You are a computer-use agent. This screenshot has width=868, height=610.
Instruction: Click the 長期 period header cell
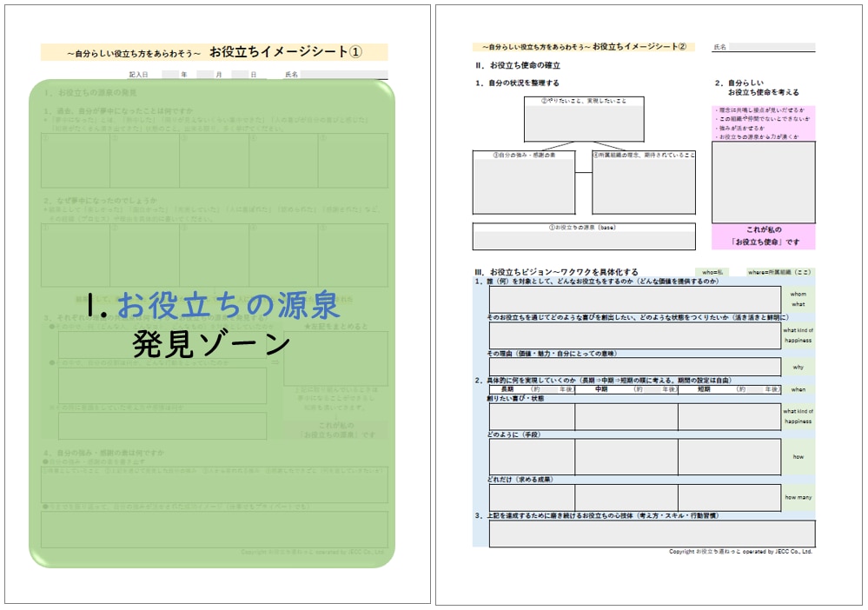tap(532, 389)
